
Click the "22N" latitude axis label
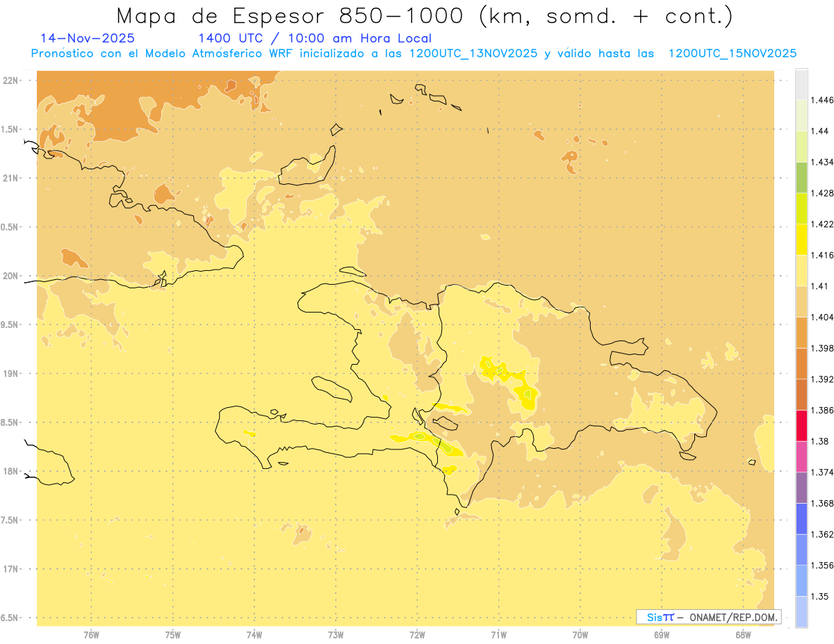[10, 81]
